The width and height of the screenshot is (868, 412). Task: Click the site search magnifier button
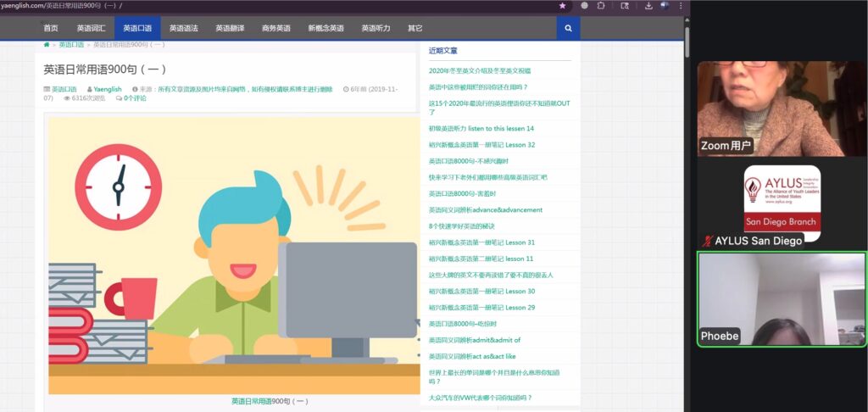tap(568, 28)
